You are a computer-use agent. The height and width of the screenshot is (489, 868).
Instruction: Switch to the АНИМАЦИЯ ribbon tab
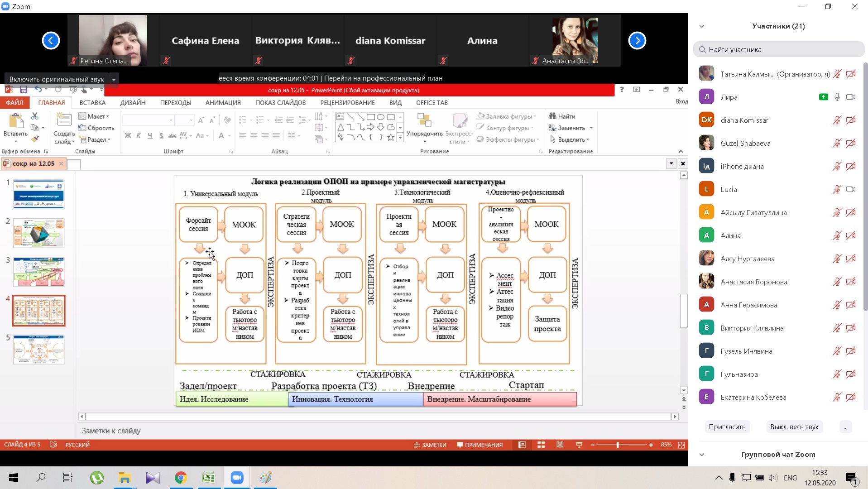pyautogui.click(x=223, y=103)
